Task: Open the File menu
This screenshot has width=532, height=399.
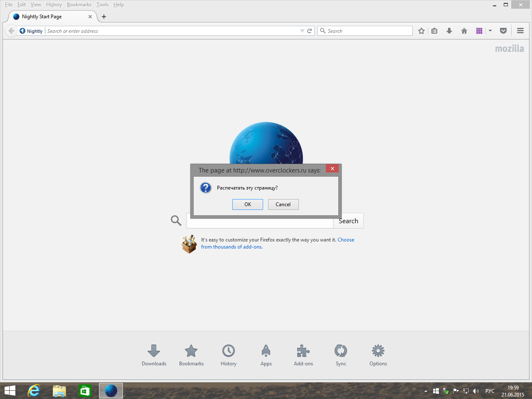Action: [x=9, y=5]
